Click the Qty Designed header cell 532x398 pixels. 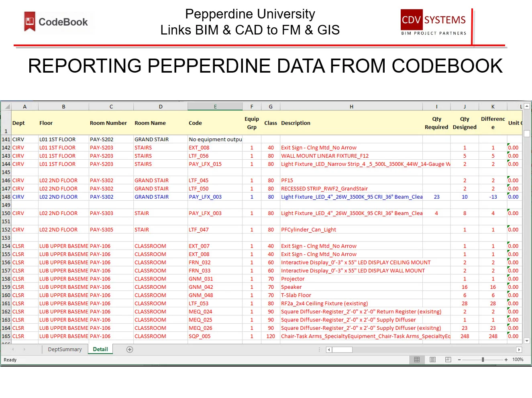click(x=465, y=123)
